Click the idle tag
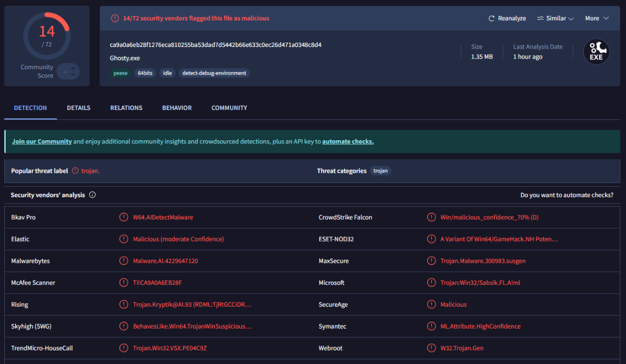 coord(167,73)
